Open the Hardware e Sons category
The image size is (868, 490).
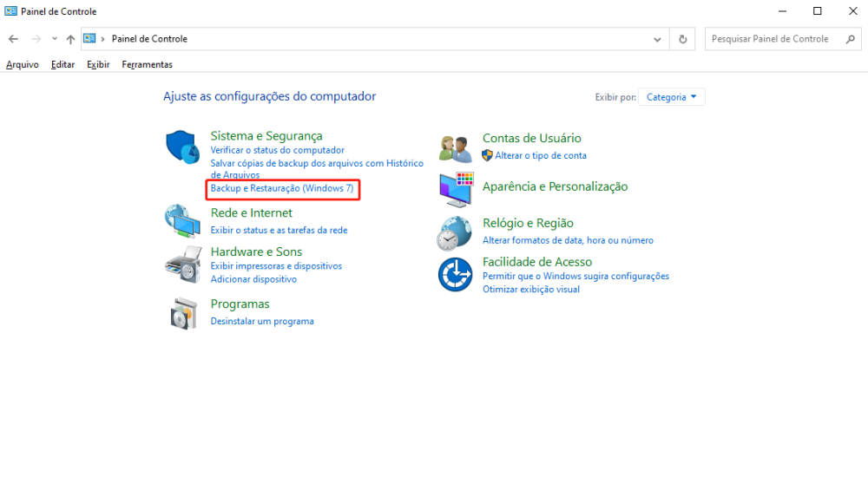(256, 252)
